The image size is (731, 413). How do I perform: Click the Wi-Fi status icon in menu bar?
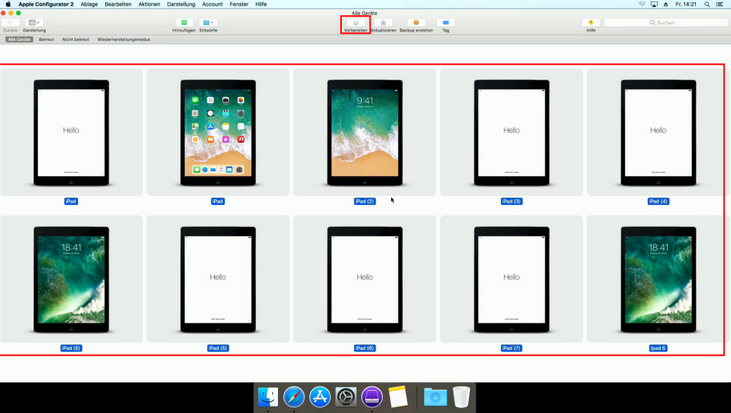[642, 4]
